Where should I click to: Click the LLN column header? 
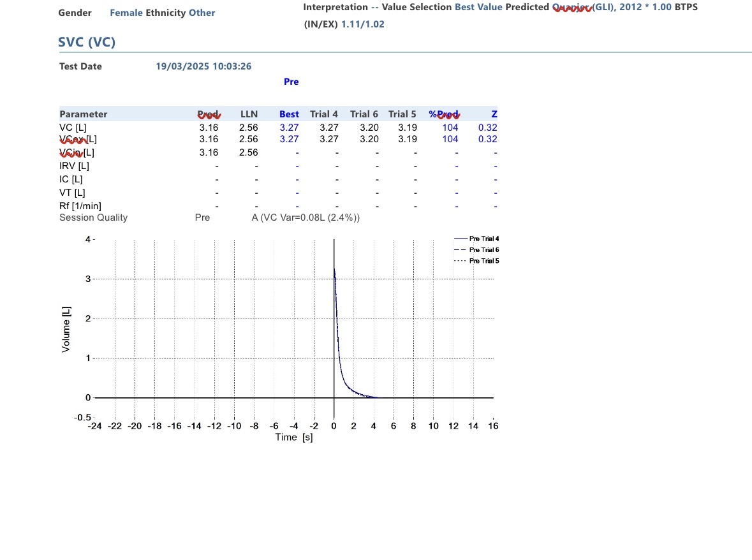pos(249,114)
